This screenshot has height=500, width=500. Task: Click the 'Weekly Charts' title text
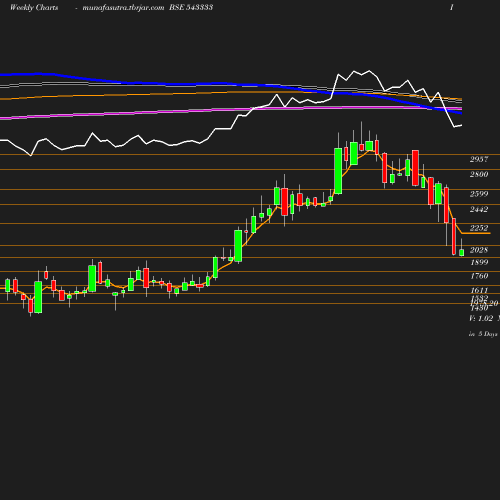click(x=34, y=7)
